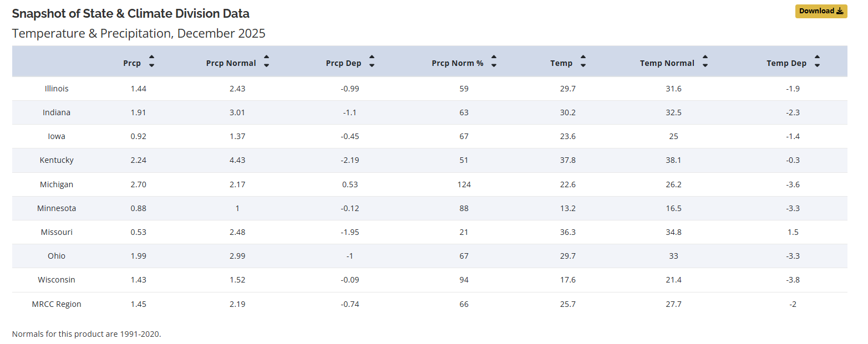Click the Download button
This screenshot has height=344, width=868.
click(821, 11)
